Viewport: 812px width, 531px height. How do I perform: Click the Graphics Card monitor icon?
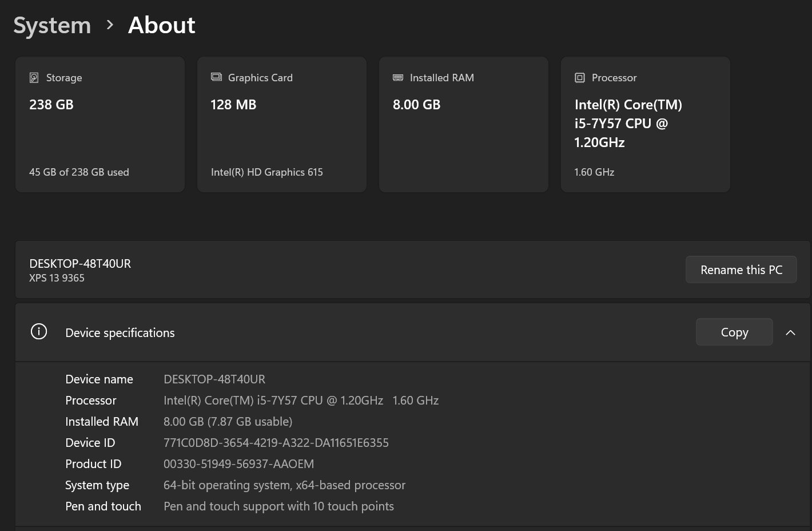point(216,77)
